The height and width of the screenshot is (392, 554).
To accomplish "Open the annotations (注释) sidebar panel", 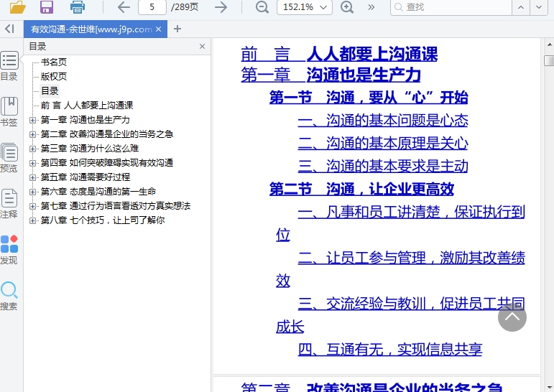I will pyautogui.click(x=9, y=203).
